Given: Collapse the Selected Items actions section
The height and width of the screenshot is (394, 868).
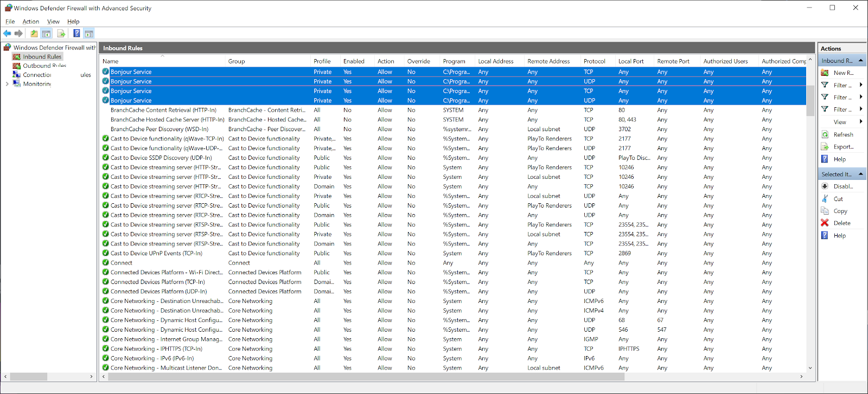Looking at the screenshot, I should click(x=860, y=174).
